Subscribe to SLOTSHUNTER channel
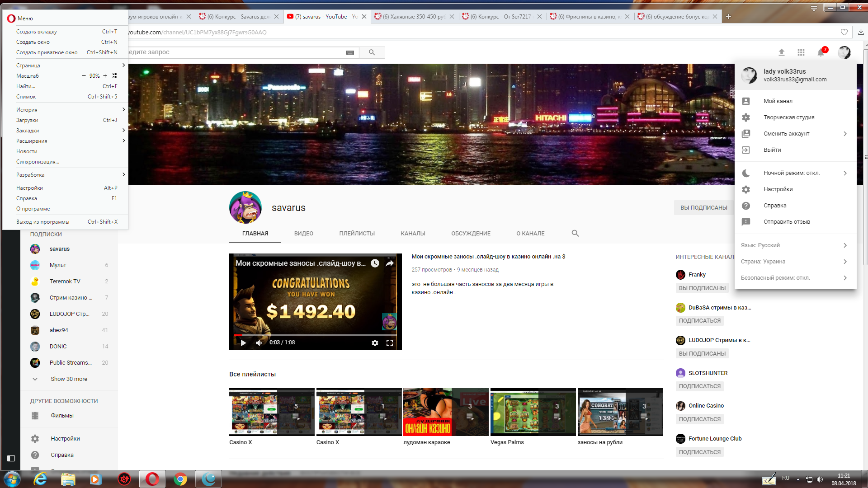 (699, 386)
